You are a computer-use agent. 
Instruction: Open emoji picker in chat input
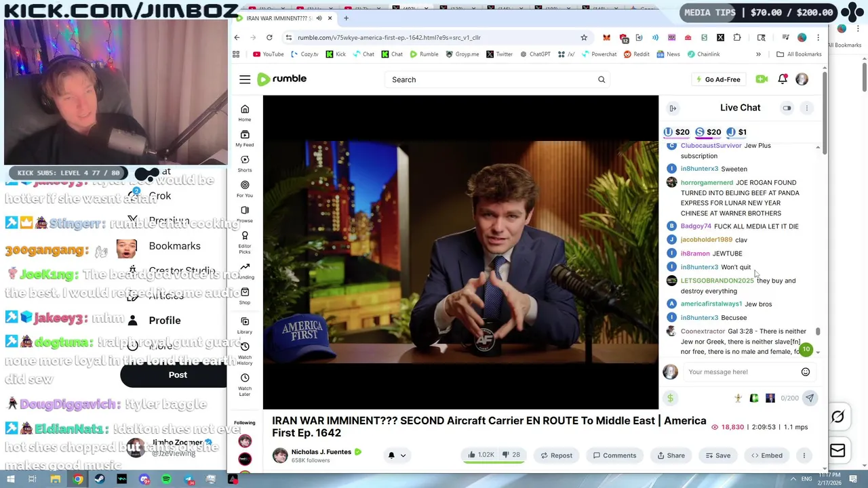click(806, 371)
